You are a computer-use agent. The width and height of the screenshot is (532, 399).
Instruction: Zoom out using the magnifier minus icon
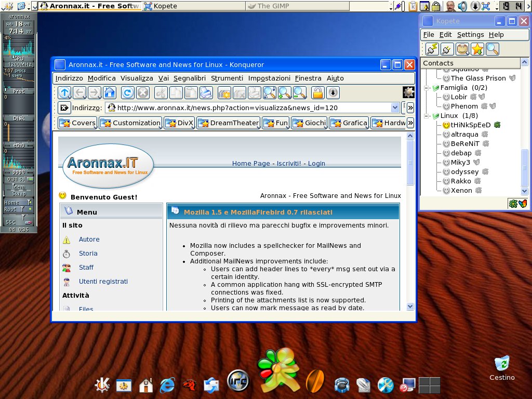(x=300, y=92)
